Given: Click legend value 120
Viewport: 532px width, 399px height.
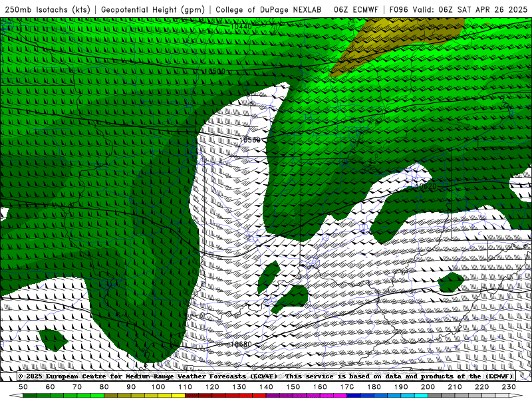Looking at the screenshot, I should click(x=212, y=387).
